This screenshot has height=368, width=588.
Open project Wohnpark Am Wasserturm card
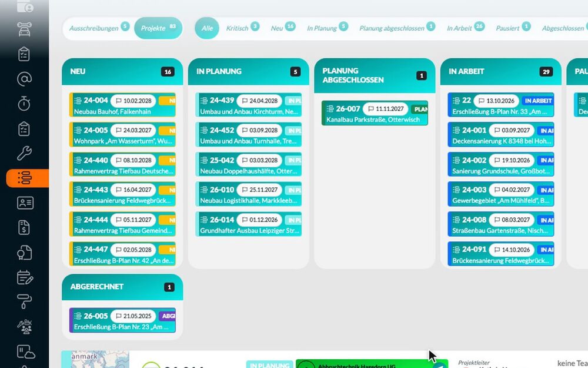[x=123, y=134]
